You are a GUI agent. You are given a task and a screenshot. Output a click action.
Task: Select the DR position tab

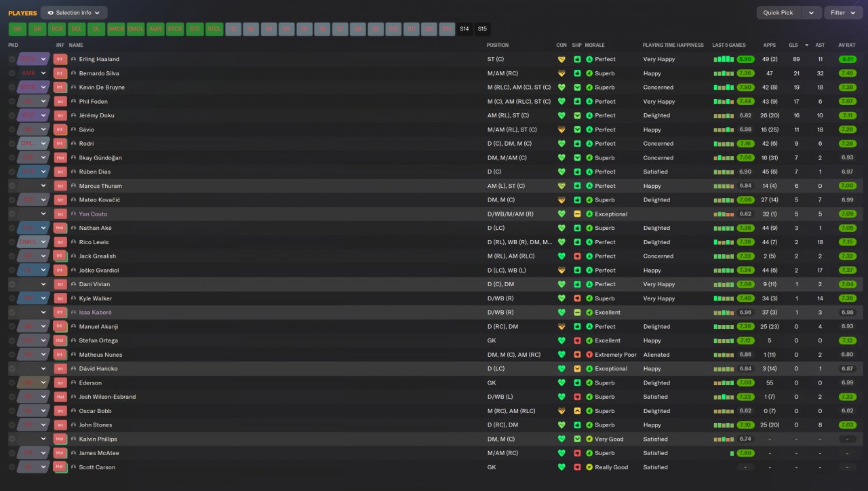(x=37, y=29)
